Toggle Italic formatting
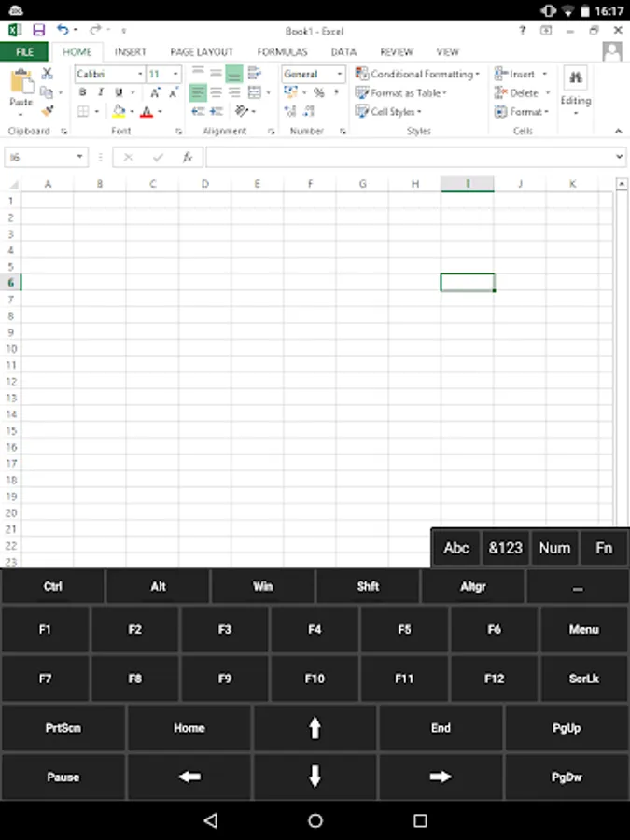The width and height of the screenshot is (630, 840). [x=101, y=92]
